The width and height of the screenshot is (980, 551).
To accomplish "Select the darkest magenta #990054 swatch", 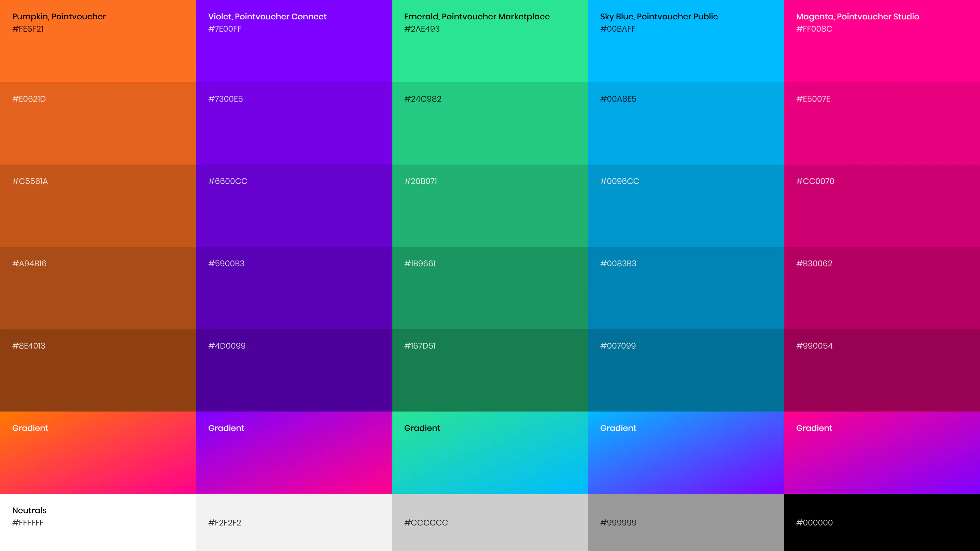I will tap(882, 370).
